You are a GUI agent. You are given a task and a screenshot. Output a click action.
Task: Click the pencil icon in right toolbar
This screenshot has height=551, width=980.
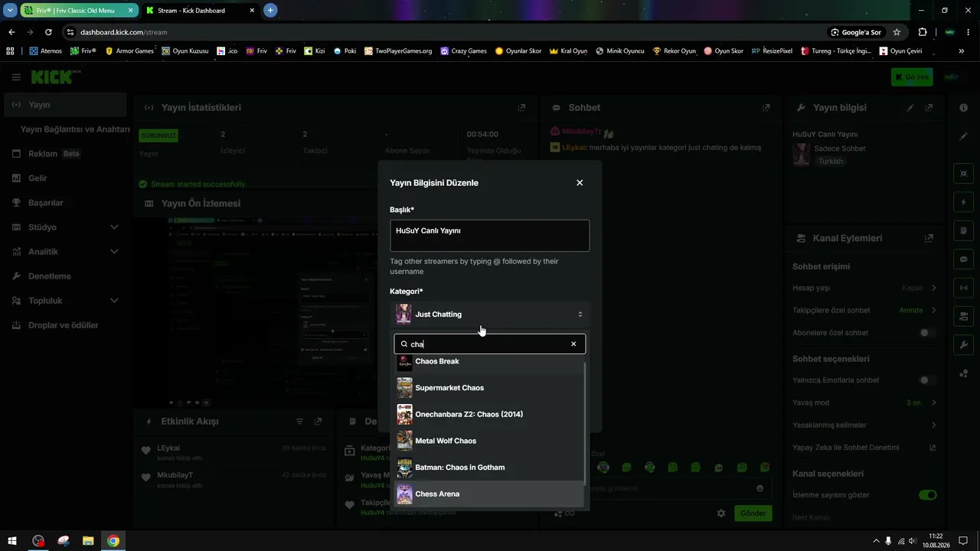coord(963,136)
